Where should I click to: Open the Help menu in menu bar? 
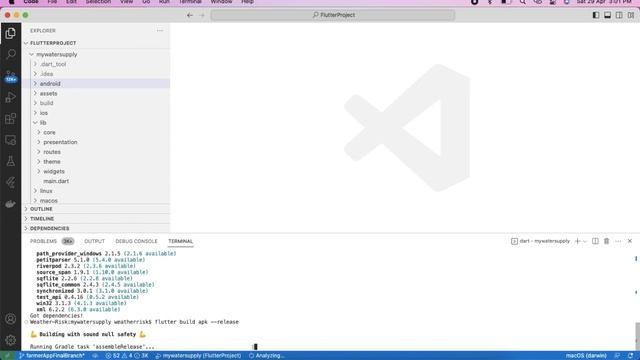click(247, 2)
